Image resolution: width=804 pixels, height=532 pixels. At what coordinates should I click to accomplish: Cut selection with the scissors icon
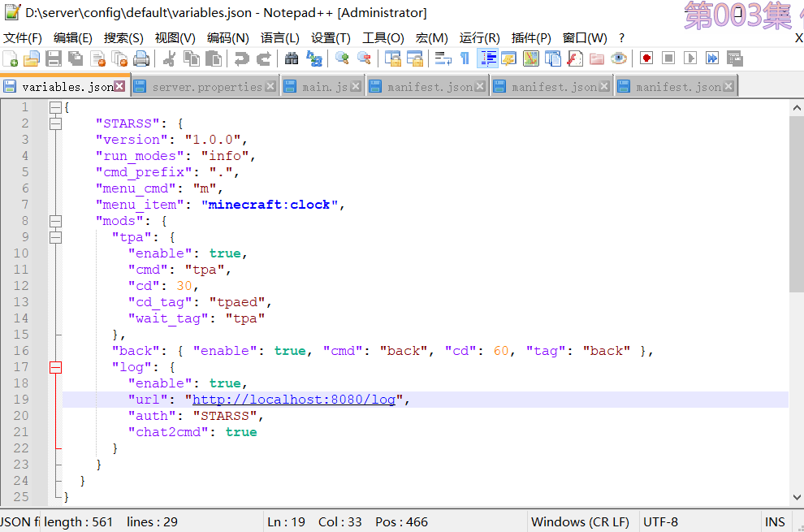point(169,59)
